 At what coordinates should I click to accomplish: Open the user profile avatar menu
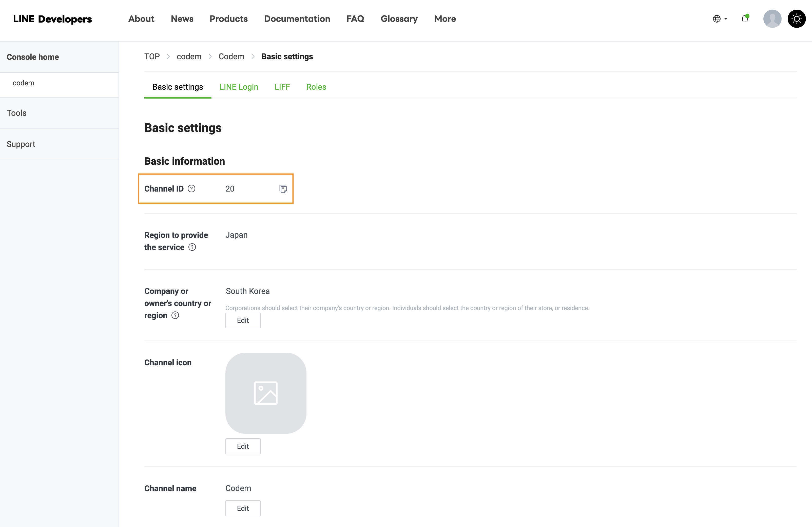(772, 19)
